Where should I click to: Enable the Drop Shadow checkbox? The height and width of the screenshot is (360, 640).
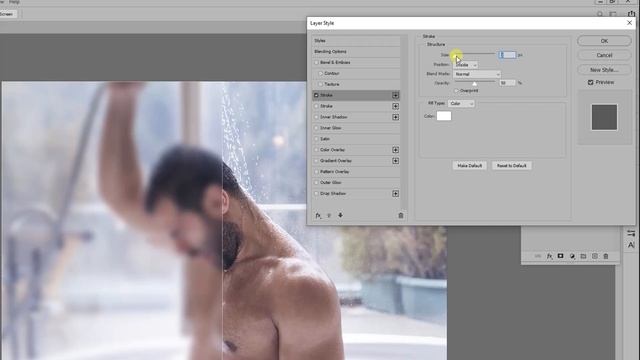coord(316,193)
